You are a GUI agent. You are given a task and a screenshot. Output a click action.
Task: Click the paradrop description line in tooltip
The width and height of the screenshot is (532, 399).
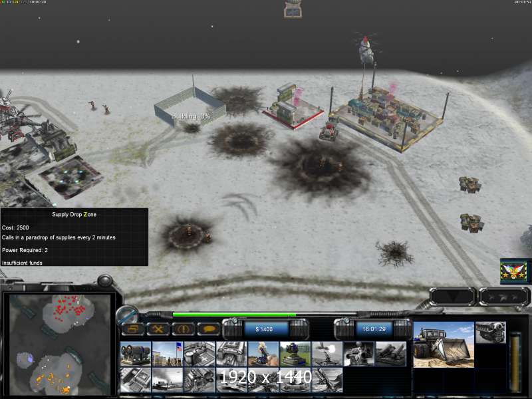click(x=59, y=237)
